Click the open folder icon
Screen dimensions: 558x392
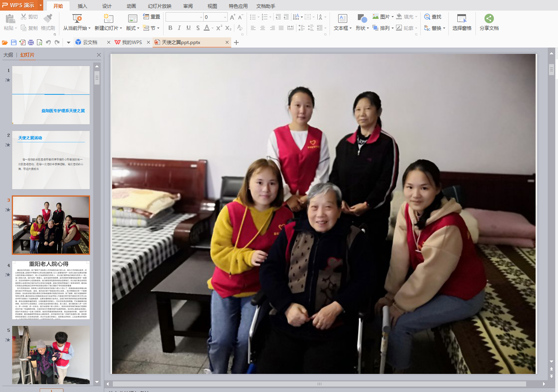[5, 42]
